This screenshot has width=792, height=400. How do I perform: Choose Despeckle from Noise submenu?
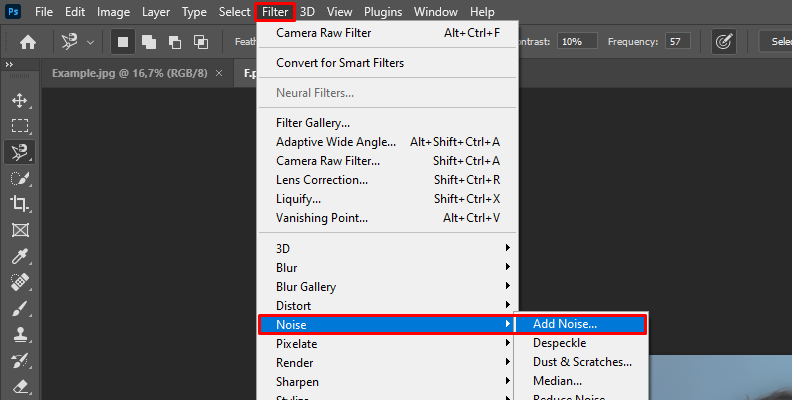tap(580, 343)
